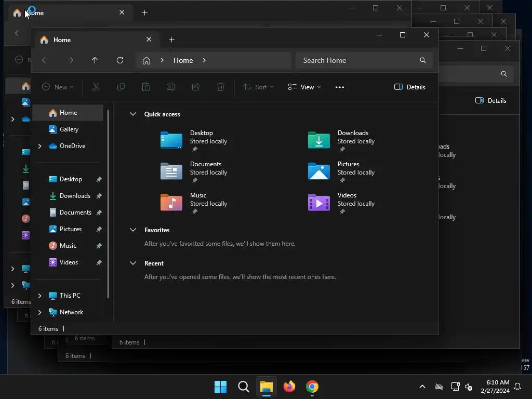Click File Explorer icon on taskbar

coord(267,387)
